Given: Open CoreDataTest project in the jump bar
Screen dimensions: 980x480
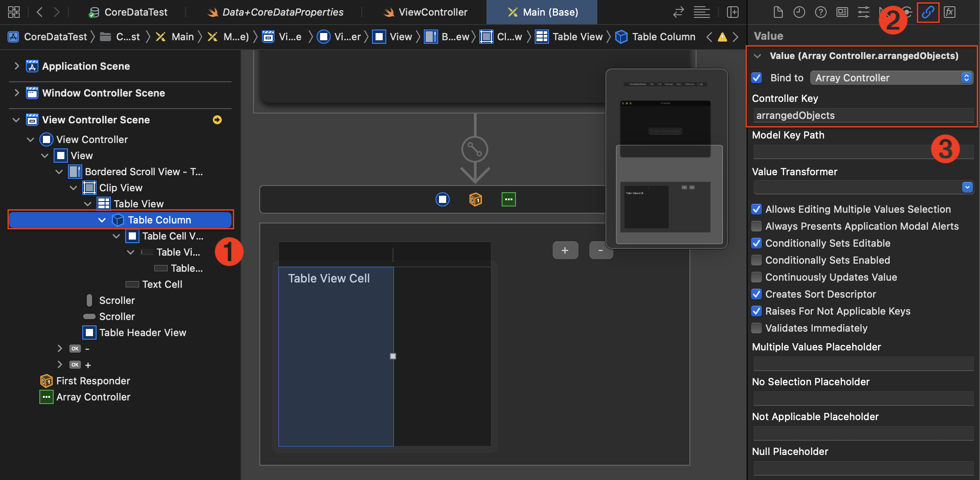Looking at the screenshot, I should (x=47, y=37).
